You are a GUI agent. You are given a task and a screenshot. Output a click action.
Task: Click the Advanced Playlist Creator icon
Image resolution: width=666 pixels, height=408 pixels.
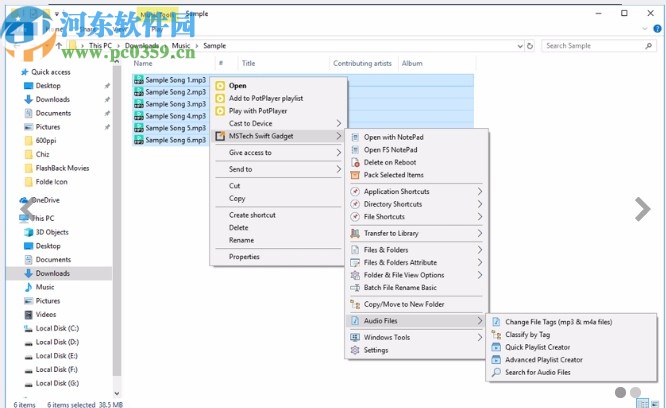click(496, 360)
